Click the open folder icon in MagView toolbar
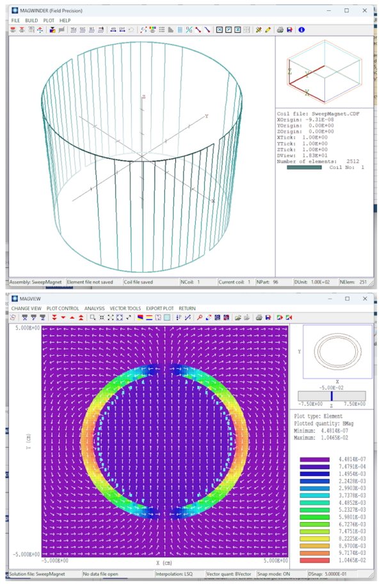Viewport: 384px width, 588px height. 237,317
